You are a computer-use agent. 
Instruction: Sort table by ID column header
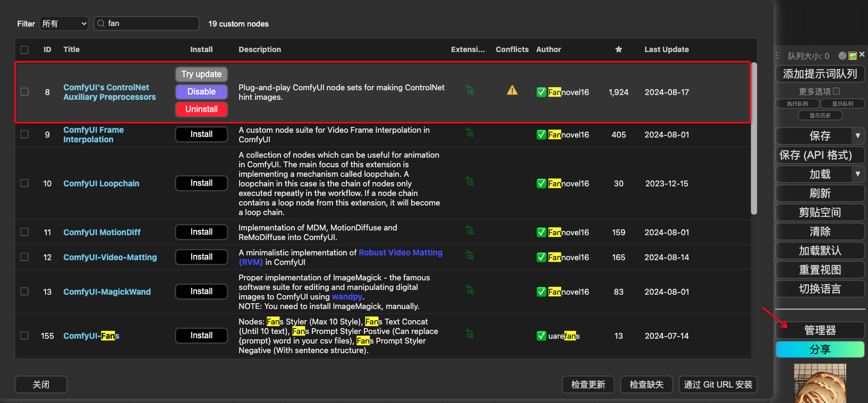point(47,49)
